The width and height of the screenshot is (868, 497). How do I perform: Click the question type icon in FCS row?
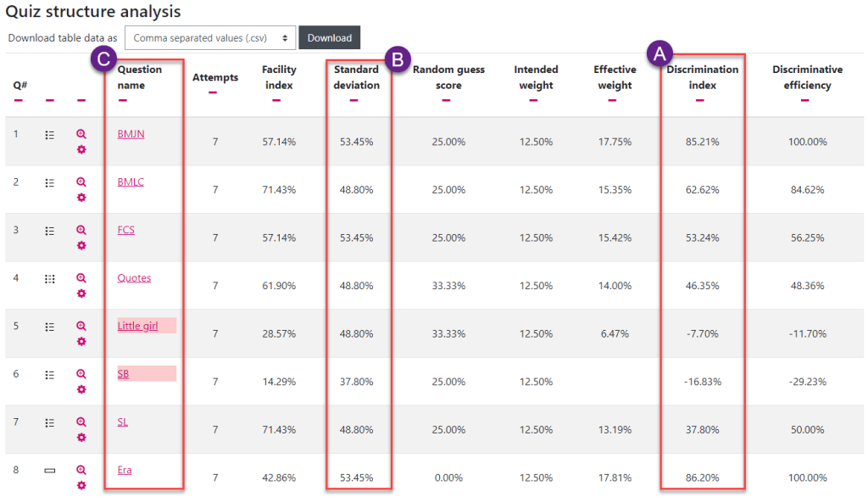tap(50, 231)
